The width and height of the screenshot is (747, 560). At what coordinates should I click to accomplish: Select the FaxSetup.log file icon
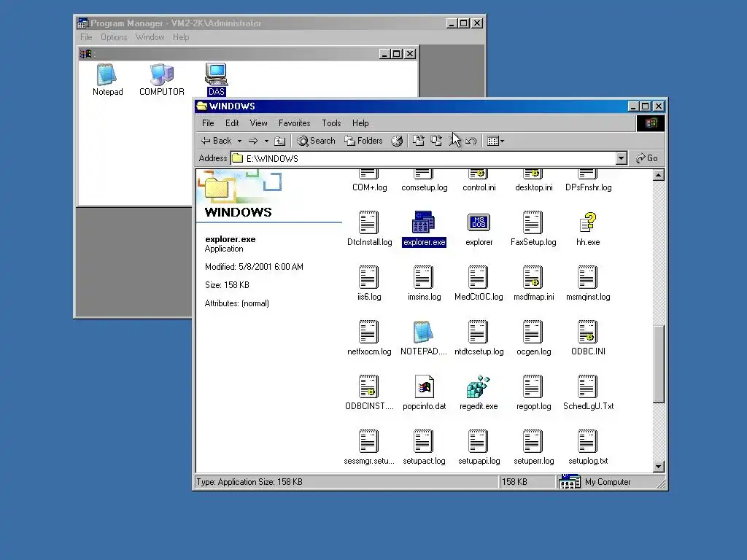(533, 222)
